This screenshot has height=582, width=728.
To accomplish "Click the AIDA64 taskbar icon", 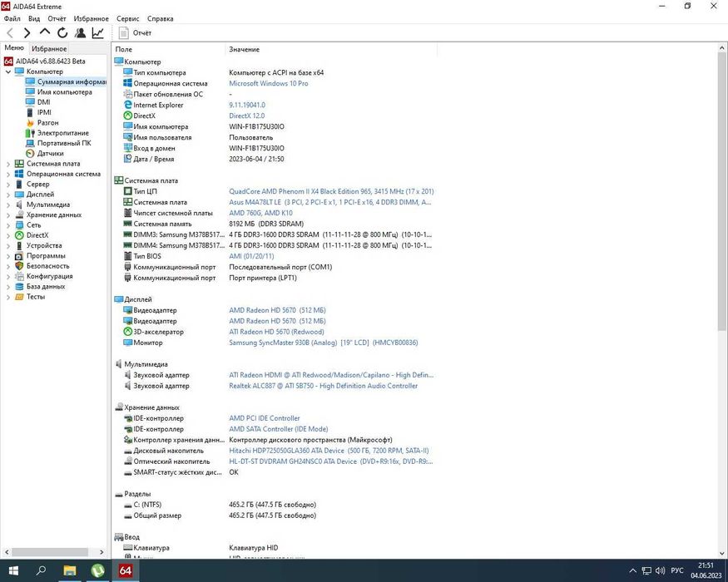I will (x=126, y=570).
